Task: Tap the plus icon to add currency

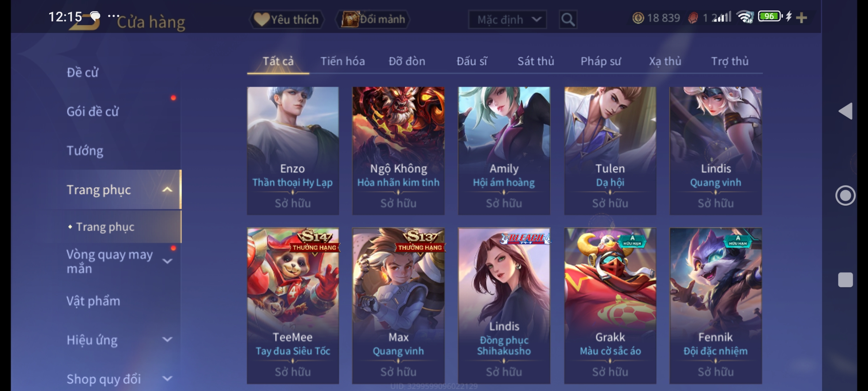Action: tap(801, 17)
